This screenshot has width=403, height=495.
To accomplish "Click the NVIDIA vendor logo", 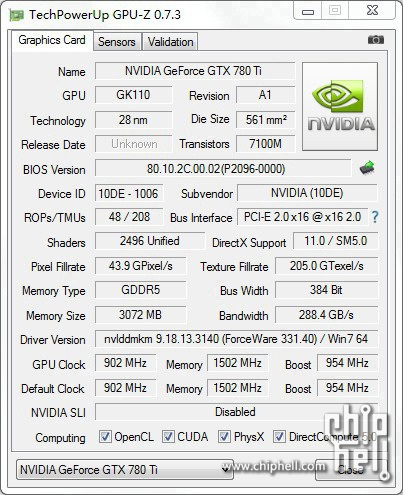I will pos(340,106).
